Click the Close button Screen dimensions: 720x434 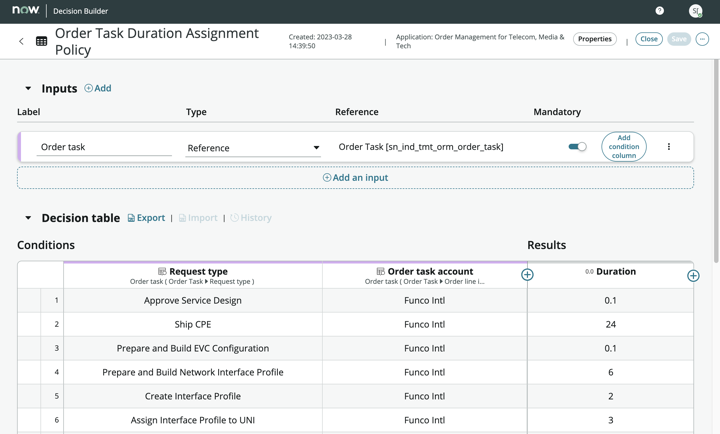point(649,39)
